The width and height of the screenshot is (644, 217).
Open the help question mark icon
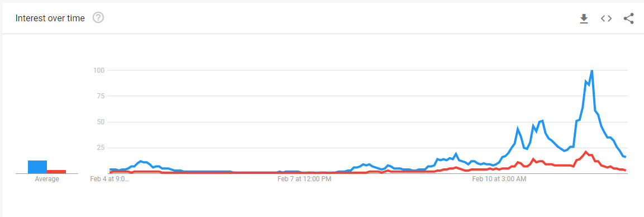coord(98,18)
